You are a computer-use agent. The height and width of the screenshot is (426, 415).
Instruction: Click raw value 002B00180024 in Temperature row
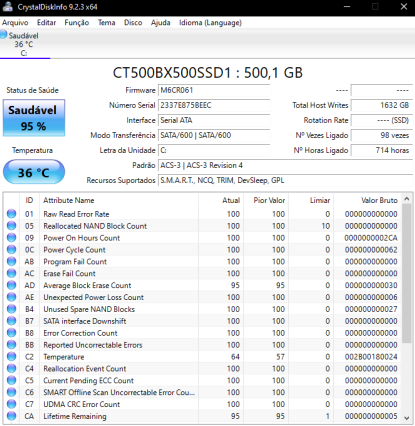371,357
